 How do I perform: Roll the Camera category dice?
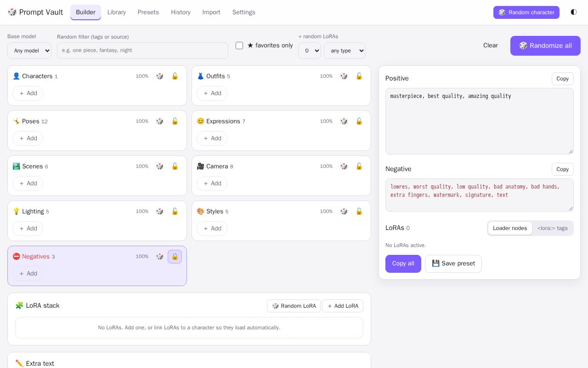344,167
